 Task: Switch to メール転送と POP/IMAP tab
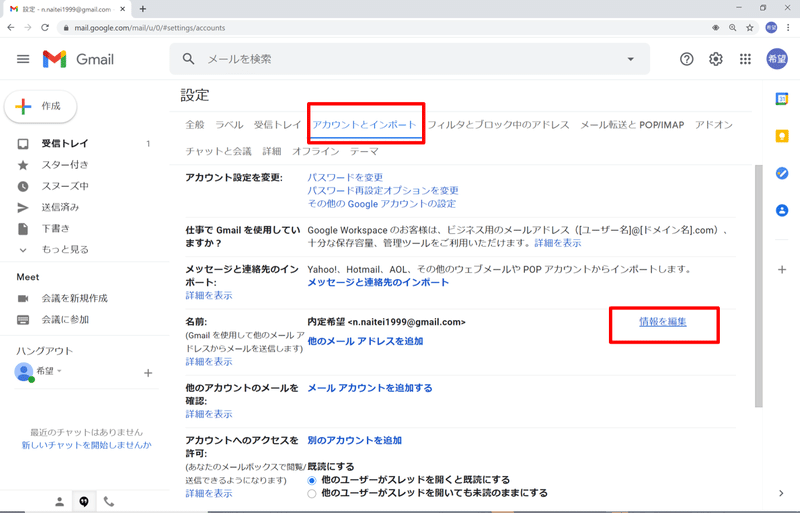coord(632,125)
